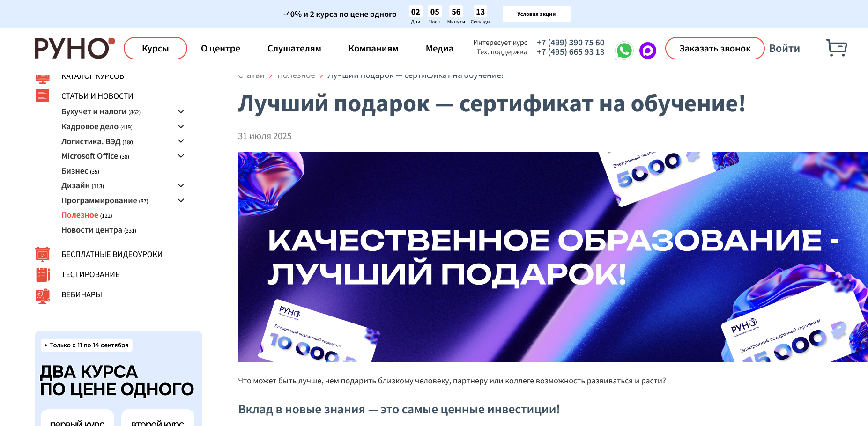868x426 pixels.
Task: Expand the Логистика. ВЭД category
Action: click(181, 141)
